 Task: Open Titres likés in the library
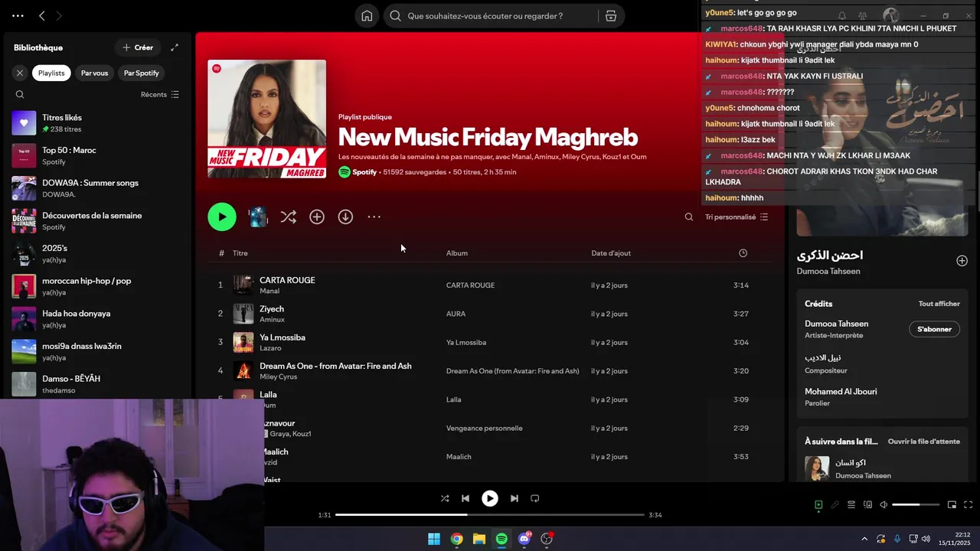[96, 123]
